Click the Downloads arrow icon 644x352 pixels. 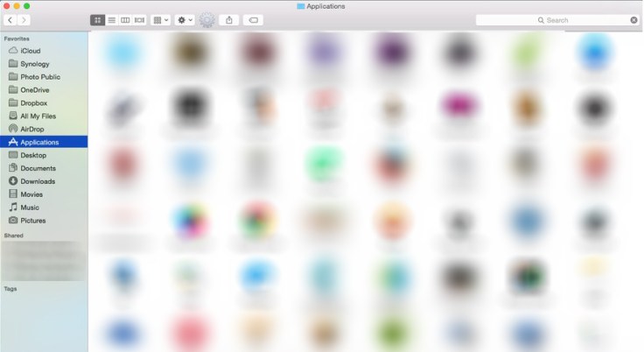click(x=13, y=181)
